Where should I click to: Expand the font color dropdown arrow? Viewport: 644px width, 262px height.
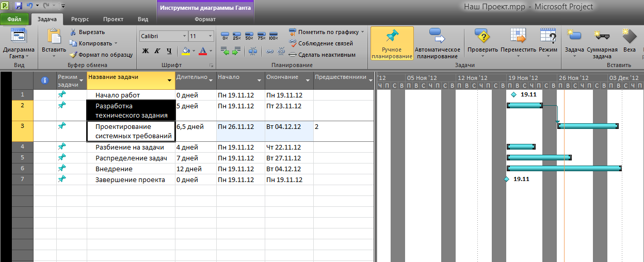tap(211, 51)
